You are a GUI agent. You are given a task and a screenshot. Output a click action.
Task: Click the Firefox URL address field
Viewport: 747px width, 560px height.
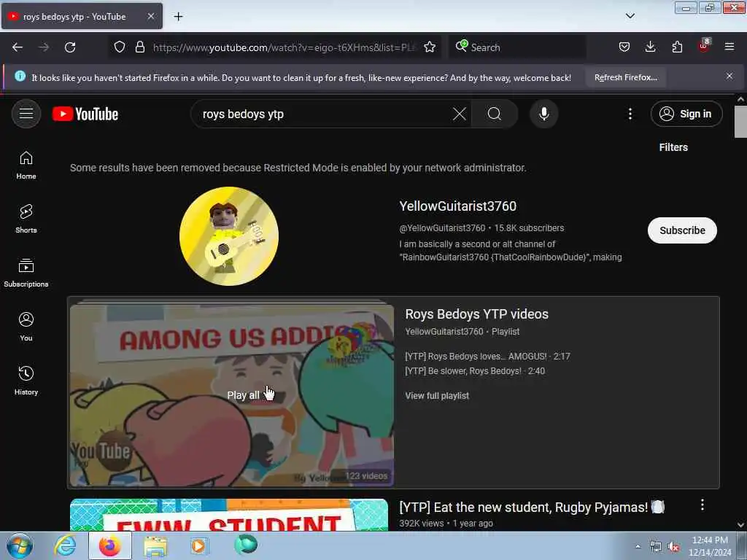(285, 47)
